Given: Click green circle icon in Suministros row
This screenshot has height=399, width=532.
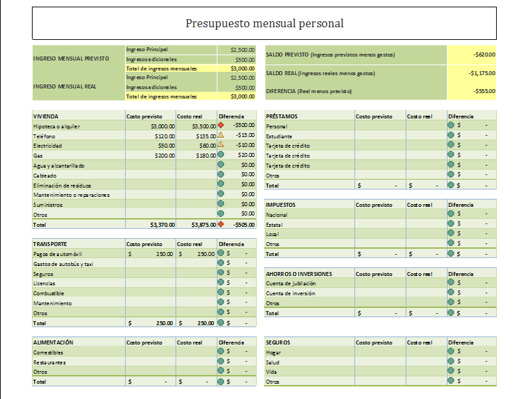Looking at the screenshot, I should point(221,203).
